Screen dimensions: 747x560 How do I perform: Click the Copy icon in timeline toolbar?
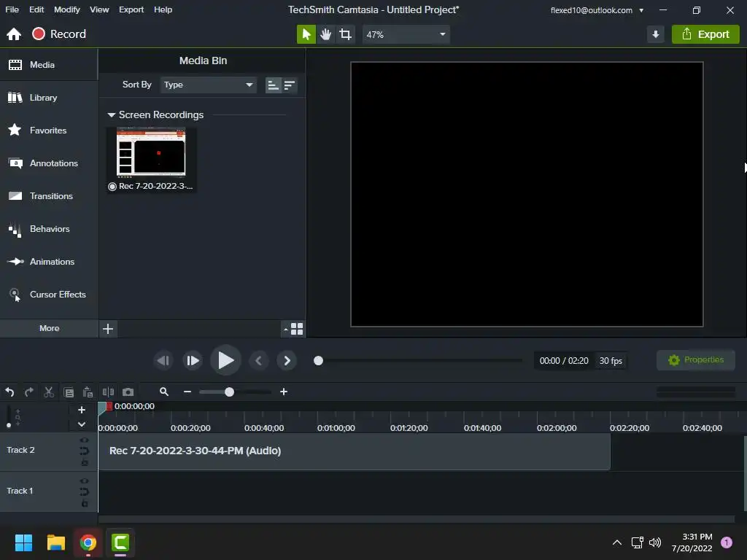tap(69, 392)
